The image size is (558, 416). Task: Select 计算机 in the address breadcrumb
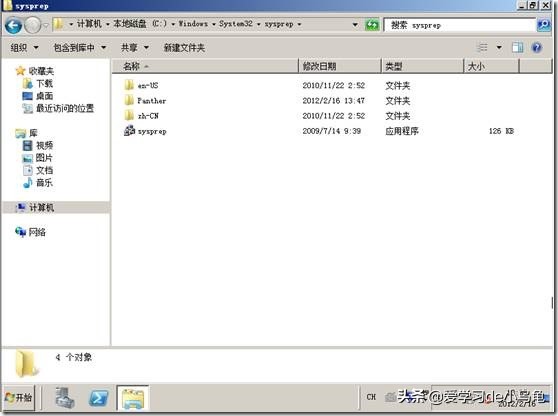pyautogui.click(x=89, y=24)
